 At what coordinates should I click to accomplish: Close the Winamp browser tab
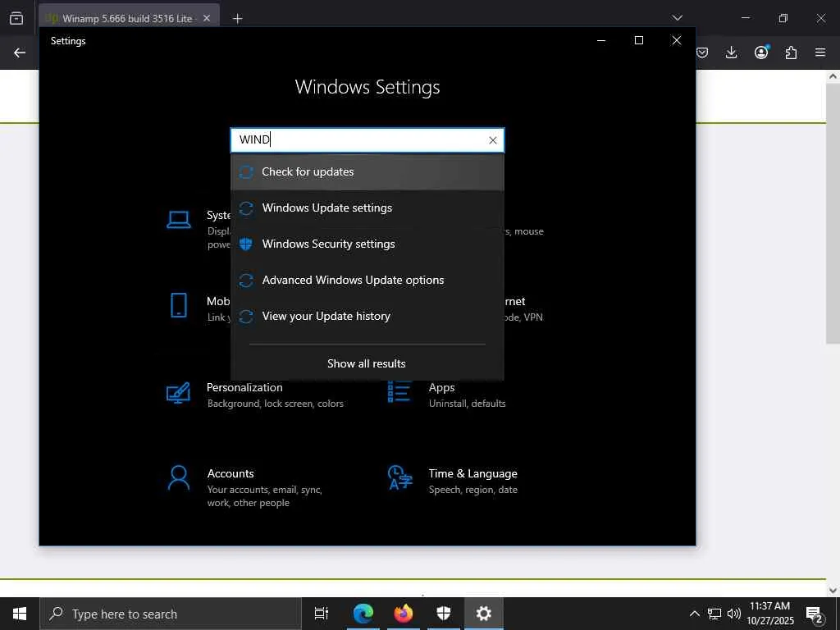[207, 18]
